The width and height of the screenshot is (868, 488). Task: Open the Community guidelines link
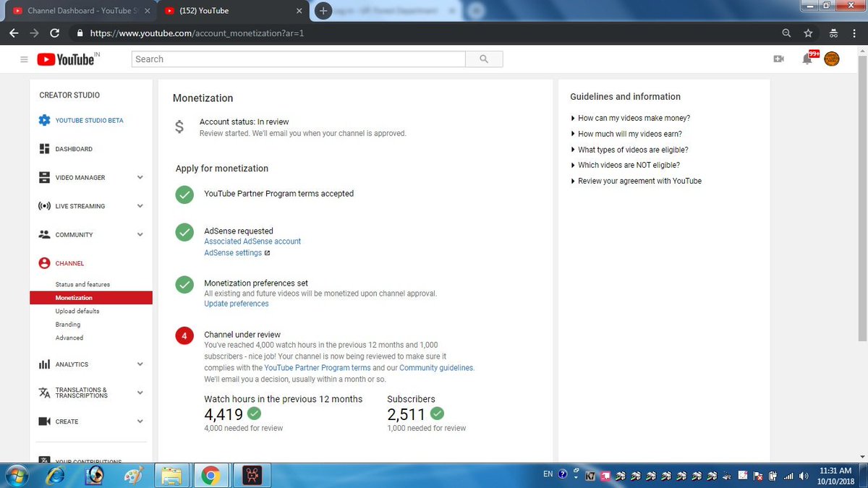pos(436,368)
